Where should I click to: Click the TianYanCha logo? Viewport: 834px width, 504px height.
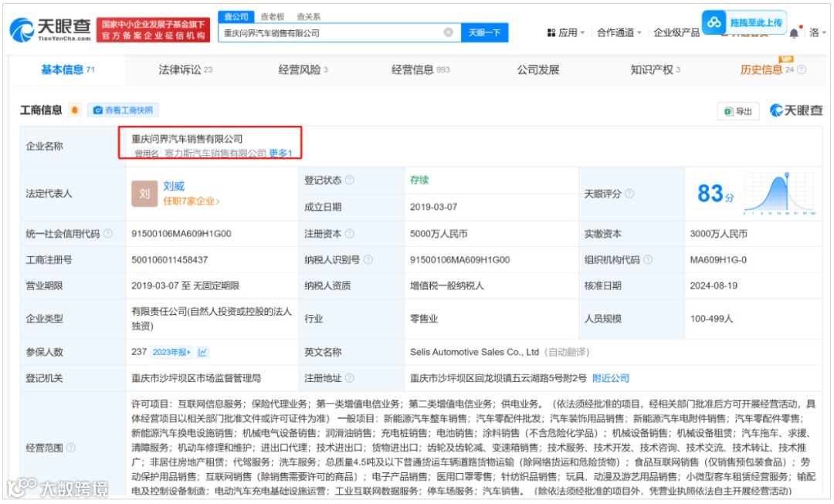click(50, 30)
